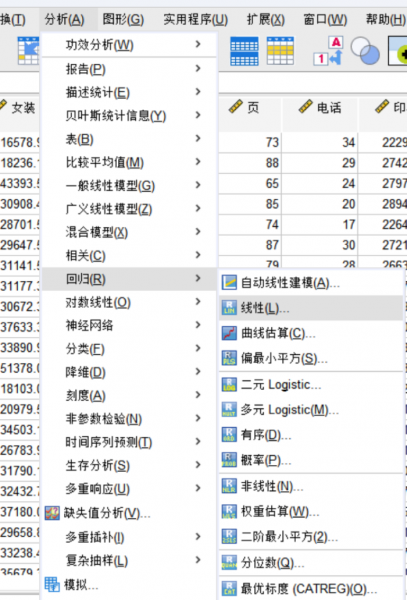The image size is (407, 600).
Task: Open 降维(D) menu entry
Action: [x=129, y=372]
